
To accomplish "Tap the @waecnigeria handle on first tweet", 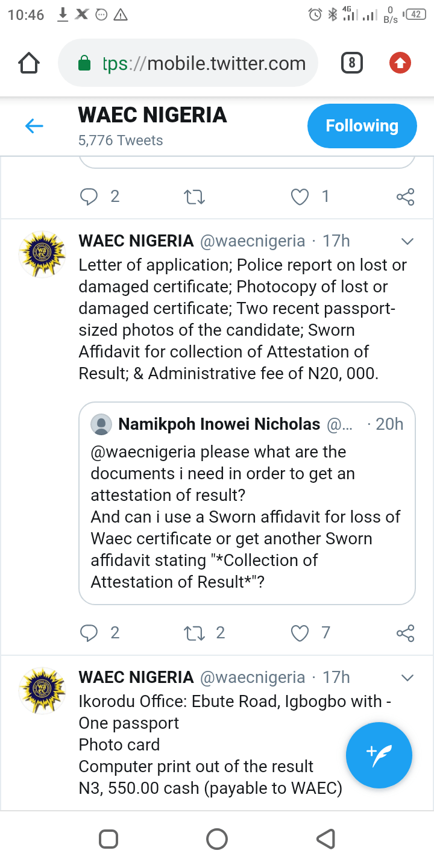I will [x=253, y=241].
